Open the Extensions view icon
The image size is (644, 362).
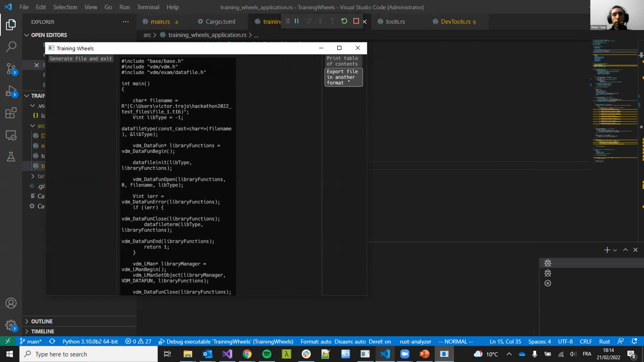click(x=11, y=113)
